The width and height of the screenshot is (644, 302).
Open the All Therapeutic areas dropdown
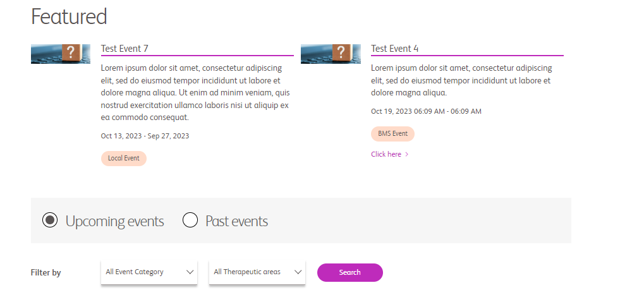[257, 272]
